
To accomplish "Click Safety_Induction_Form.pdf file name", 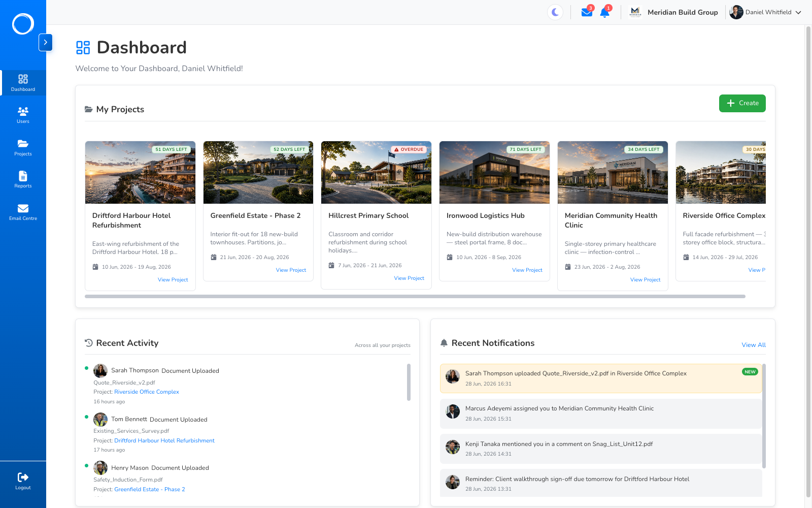I will (128, 480).
